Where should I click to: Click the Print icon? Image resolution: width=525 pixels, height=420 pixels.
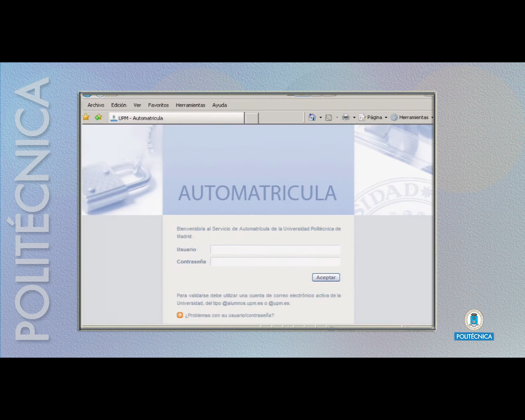(x=346, y=117)
